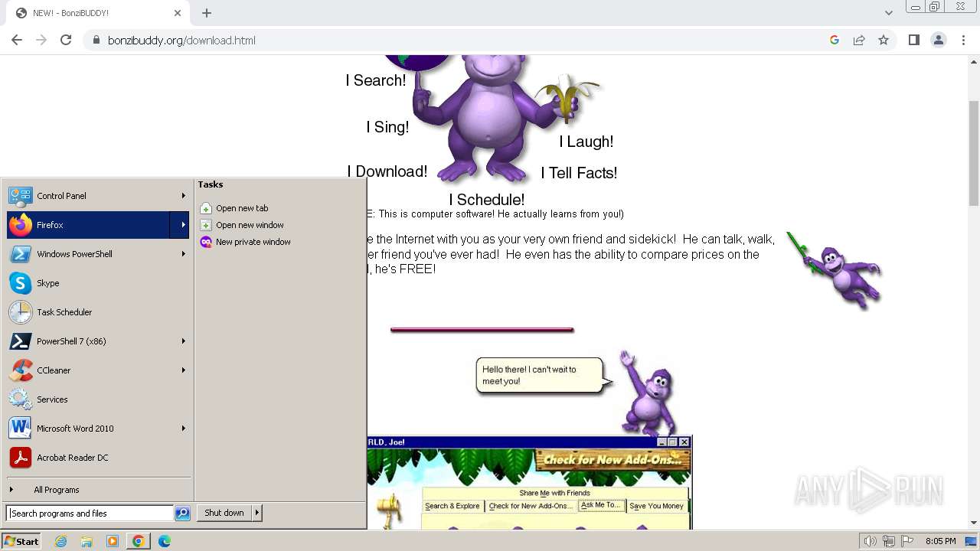Expand PowerShell 7 submenu arrow
The height and width of the screenshot is (551, 980).
tap(183, 341)
